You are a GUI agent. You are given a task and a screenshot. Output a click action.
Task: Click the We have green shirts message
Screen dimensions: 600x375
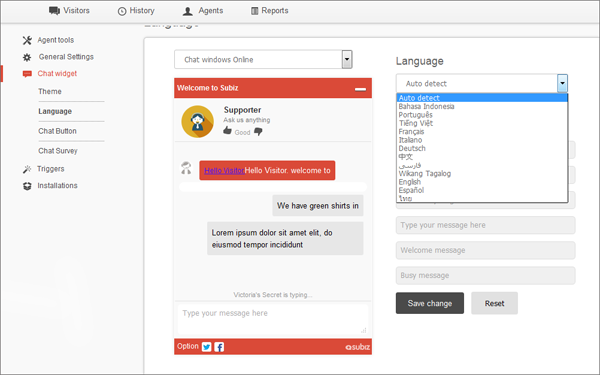click(x=318, y=206)
